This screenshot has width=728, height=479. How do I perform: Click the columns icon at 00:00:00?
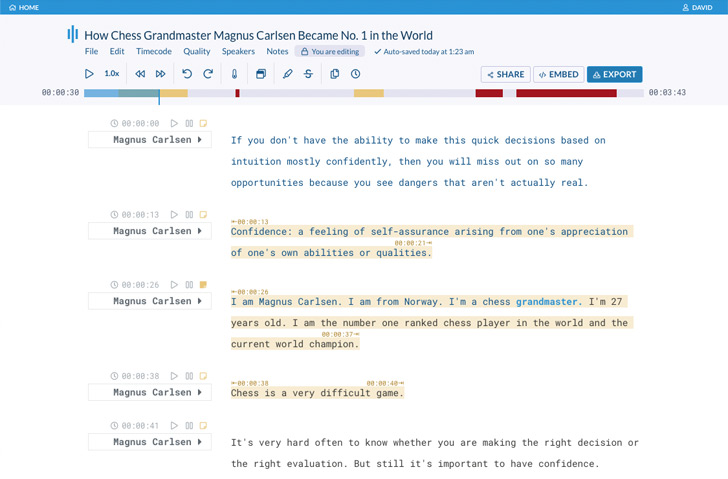click(189, 123)
